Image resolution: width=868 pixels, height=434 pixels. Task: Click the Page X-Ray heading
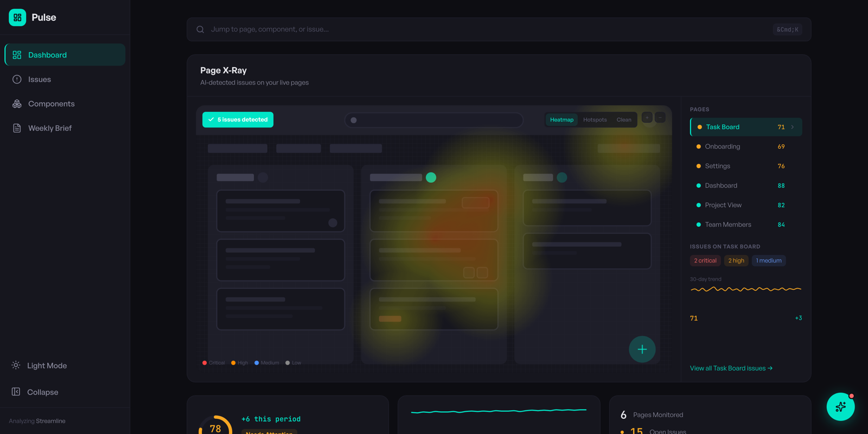coord(224,71)
